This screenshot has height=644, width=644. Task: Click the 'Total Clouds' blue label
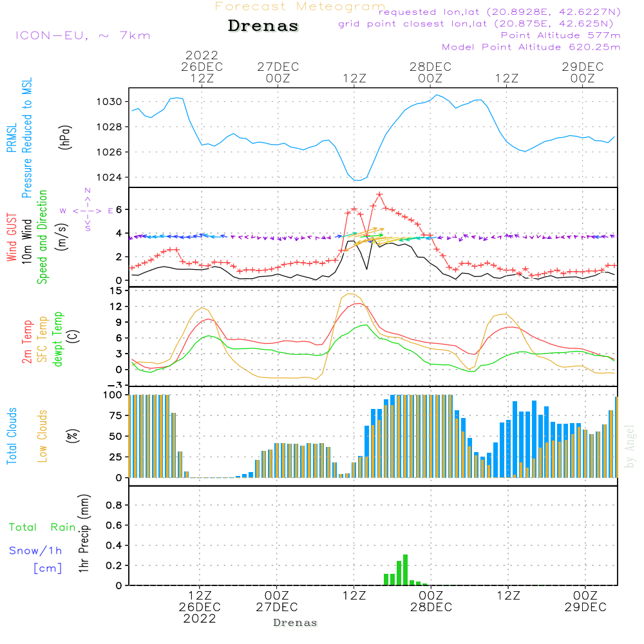tap(12, 436)
